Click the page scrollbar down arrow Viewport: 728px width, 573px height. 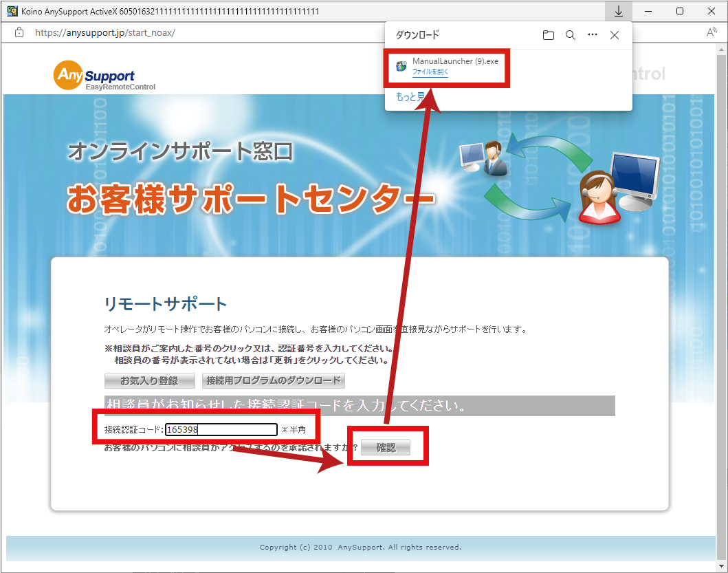(721, 566)
